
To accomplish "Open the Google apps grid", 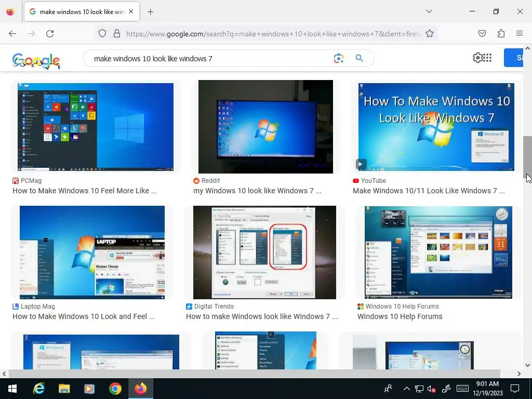I will pyautogui.click(x=487, y=58).
